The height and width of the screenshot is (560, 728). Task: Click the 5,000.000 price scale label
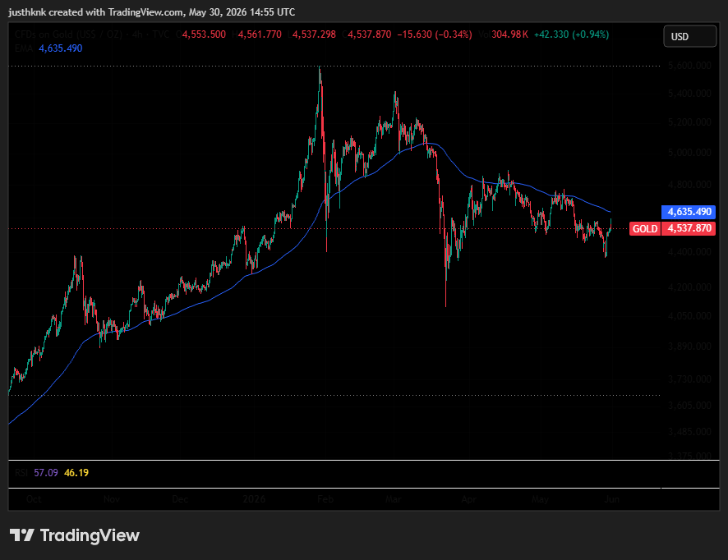pyautogui.click(x=689, y=153)
